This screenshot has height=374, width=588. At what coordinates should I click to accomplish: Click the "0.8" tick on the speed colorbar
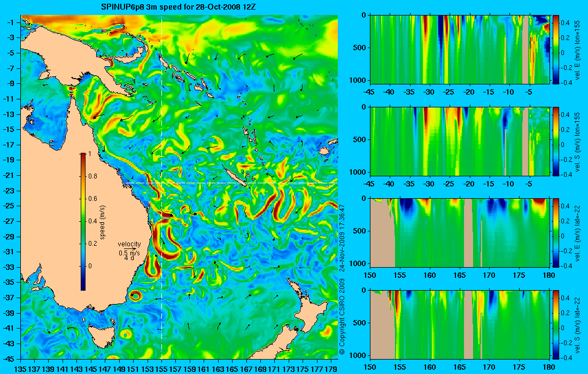92,176
